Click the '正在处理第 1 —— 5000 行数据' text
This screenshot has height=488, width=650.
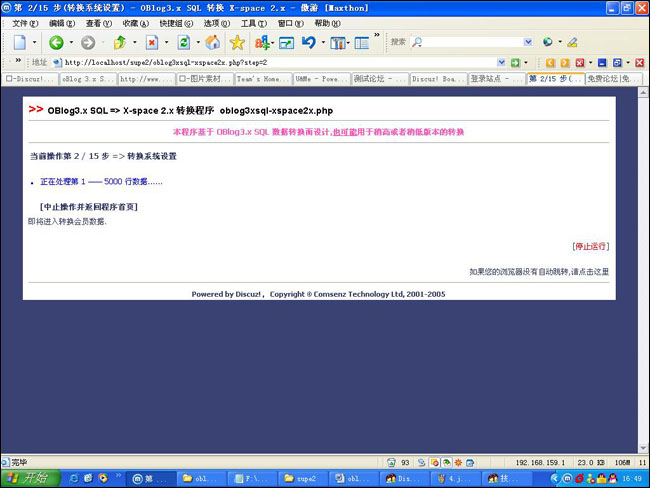pyautogui.click(x=101, y=182)
